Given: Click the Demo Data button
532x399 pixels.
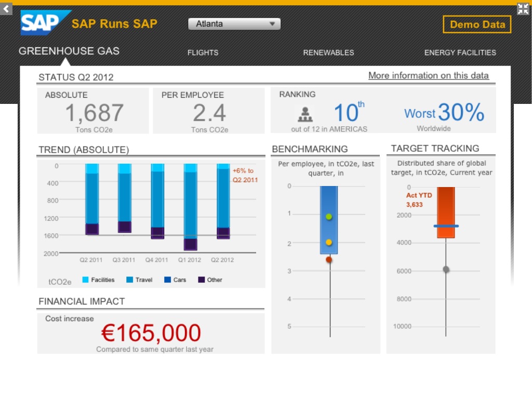Looking at the screenshot, I should click(x=477, y=24).
